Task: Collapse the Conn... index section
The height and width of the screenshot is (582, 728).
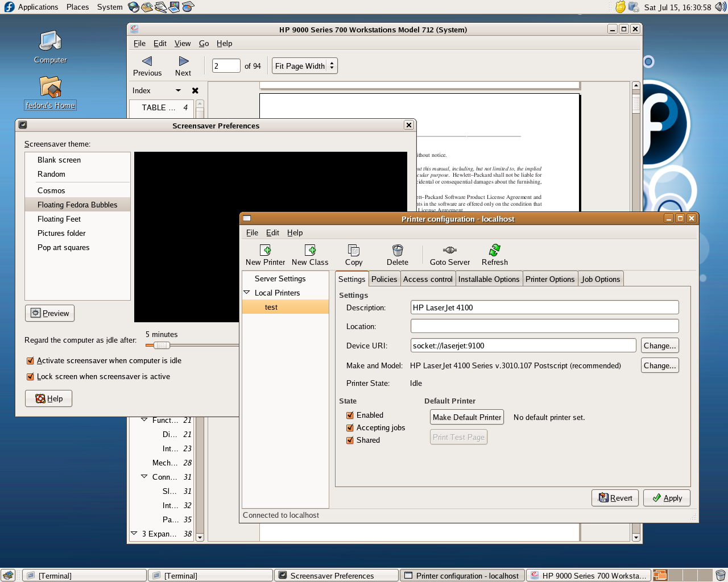Action: 144,477
